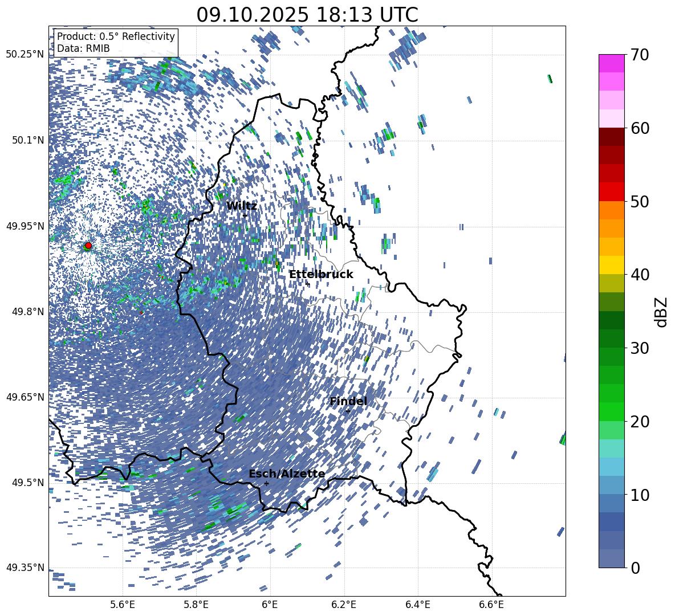The image size is (675, 616).
Task: Click the bright green colorbar swatch just above 20
Action: point(612,411)
